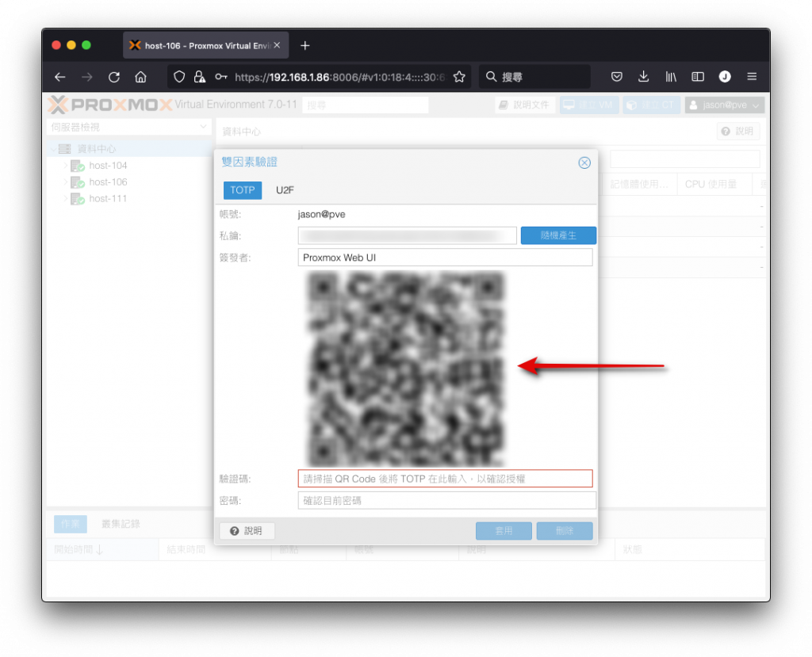
Task: Open the browser library icon
Action: coord(671,77)
